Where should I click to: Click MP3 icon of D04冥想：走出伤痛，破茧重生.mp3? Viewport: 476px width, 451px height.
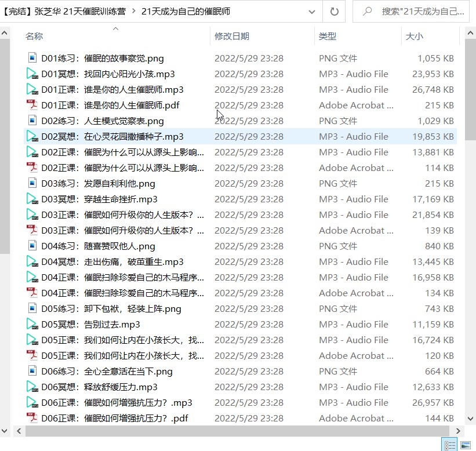32,261
